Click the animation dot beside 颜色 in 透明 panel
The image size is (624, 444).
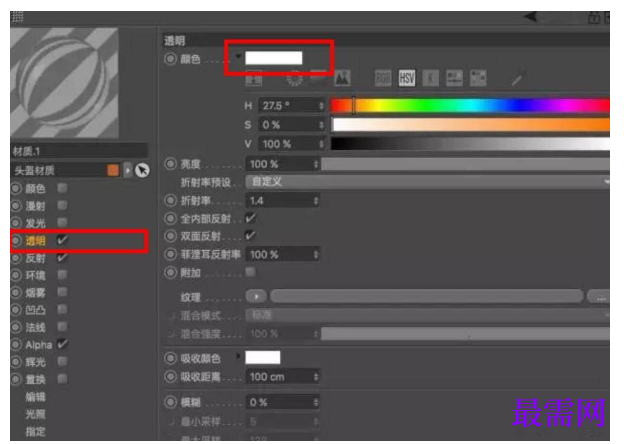[x=170, y=59]
